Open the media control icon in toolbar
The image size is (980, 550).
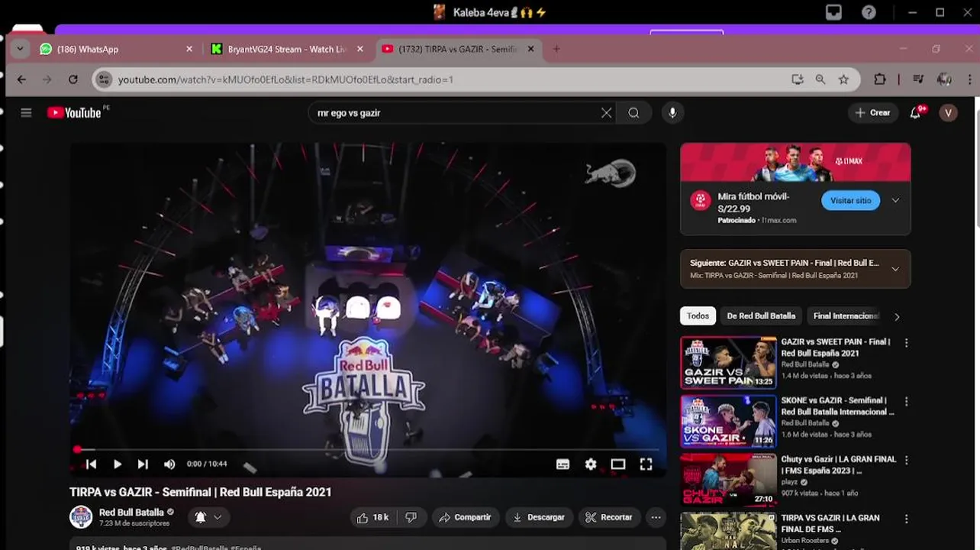click(x=918, y=79)
